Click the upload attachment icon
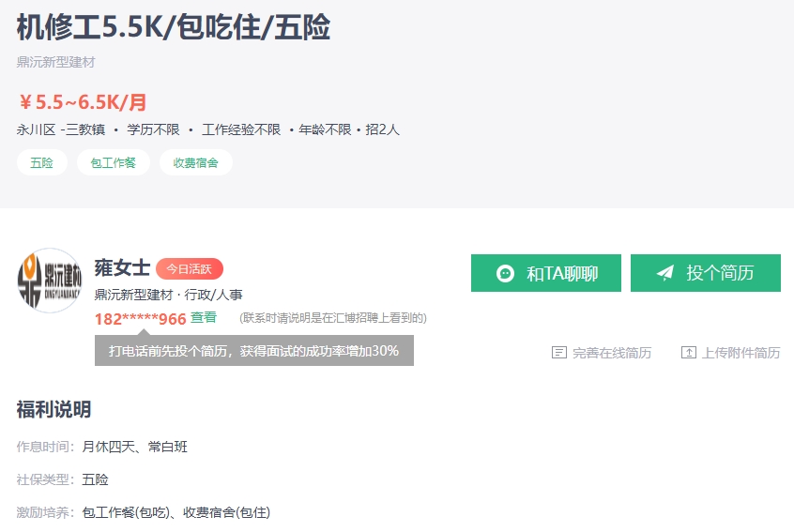794x532 pixels. pos(689,352)
